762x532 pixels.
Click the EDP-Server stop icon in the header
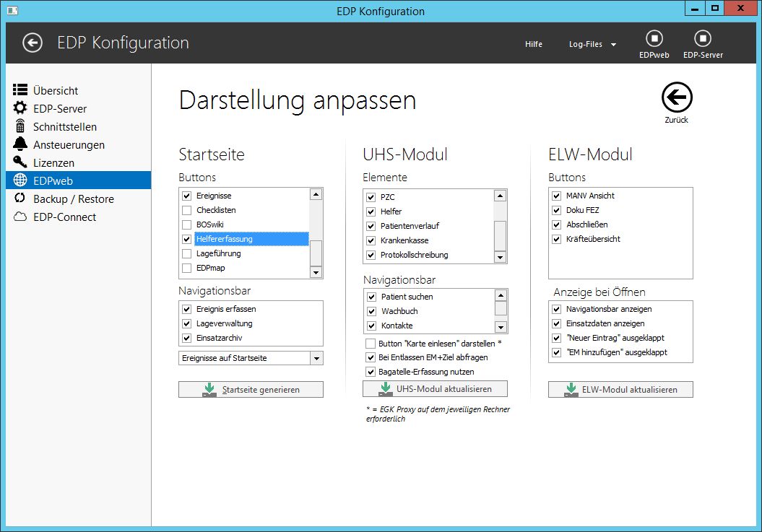click(x=702, y=38)
